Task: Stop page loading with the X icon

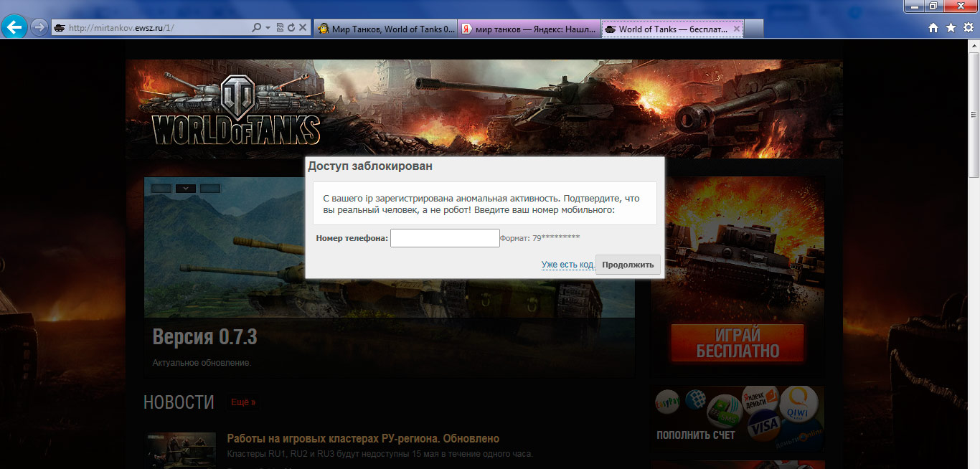Action: click(x=303, y=28)
